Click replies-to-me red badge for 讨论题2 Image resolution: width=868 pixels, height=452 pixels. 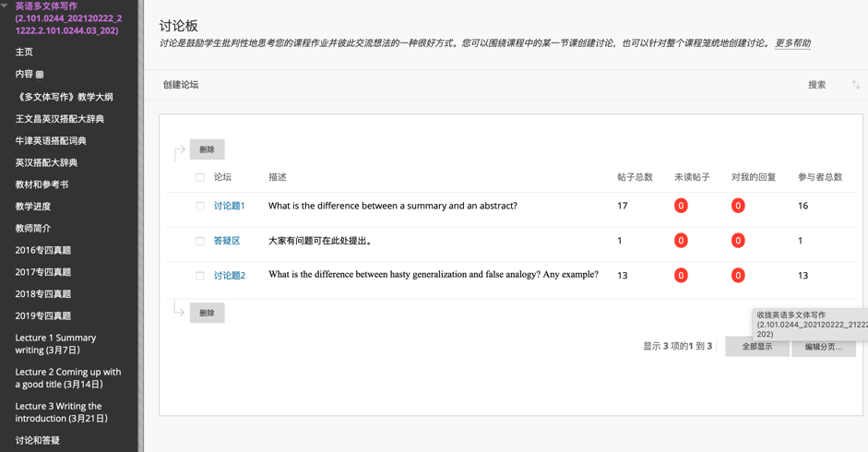738,276
